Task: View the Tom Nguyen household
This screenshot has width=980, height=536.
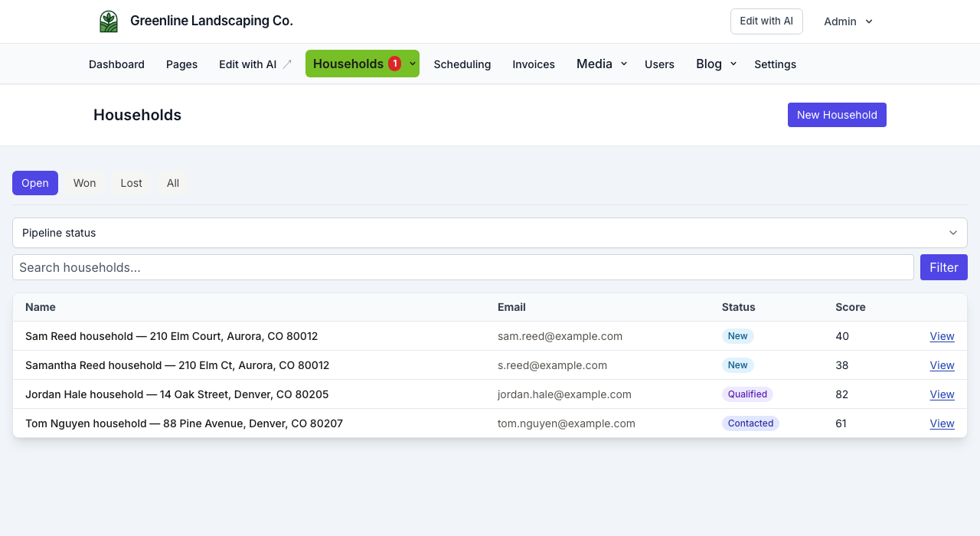Action: pyautogui.click(x=942, y=423)
